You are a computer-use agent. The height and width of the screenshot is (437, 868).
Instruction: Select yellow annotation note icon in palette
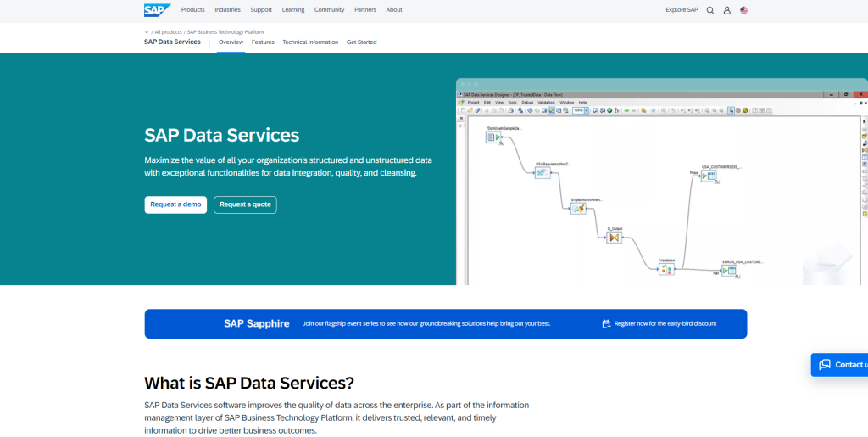(865, 214)
